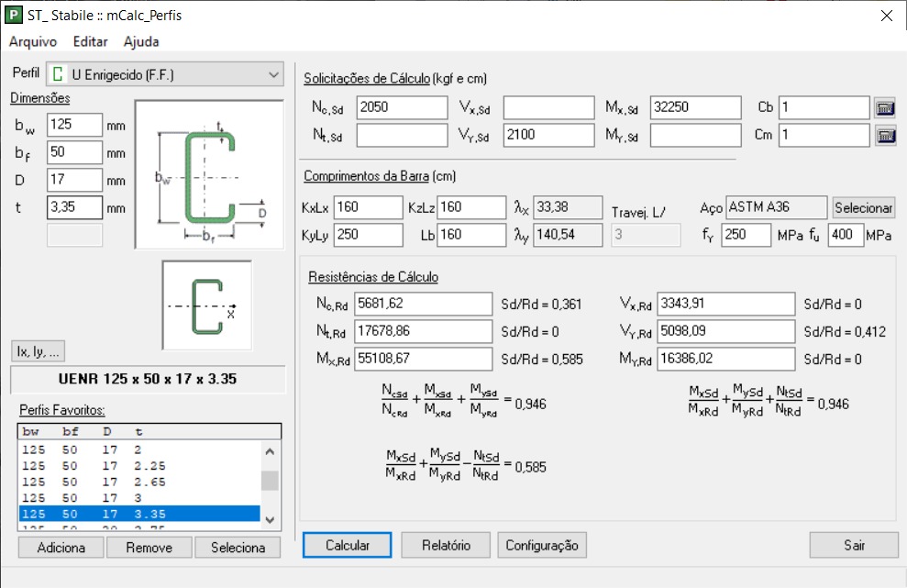
Task: Close the mCalc_Perfis window
Action: [886, 16]
